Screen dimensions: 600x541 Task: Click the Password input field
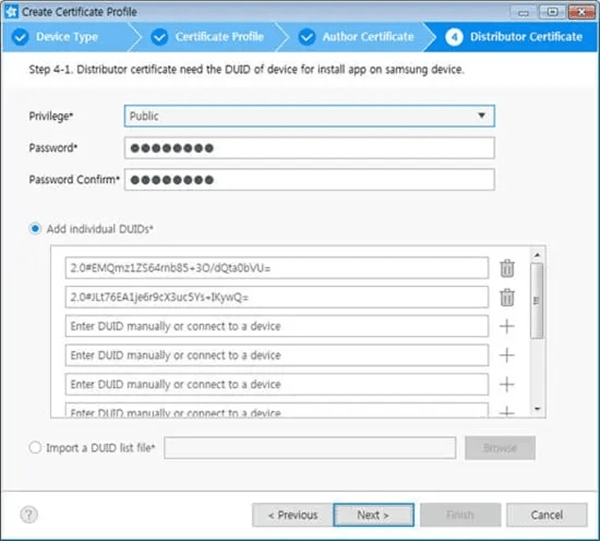pos(309,148)
